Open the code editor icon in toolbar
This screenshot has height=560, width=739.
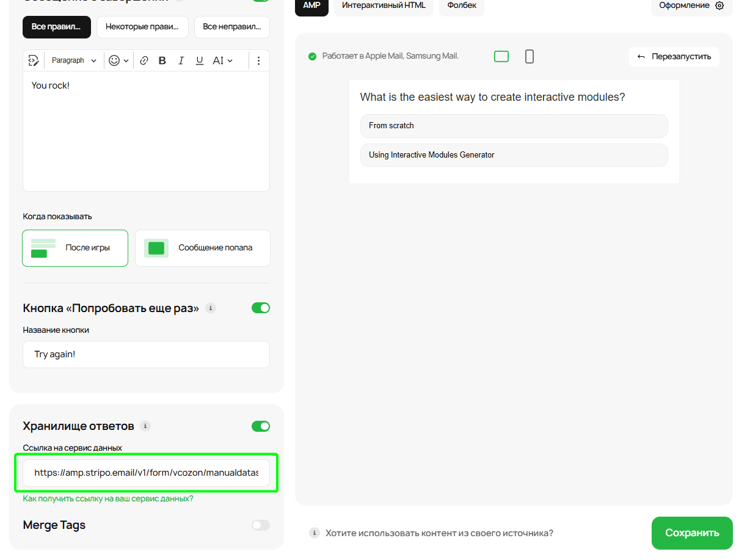(x=34, y=60)
